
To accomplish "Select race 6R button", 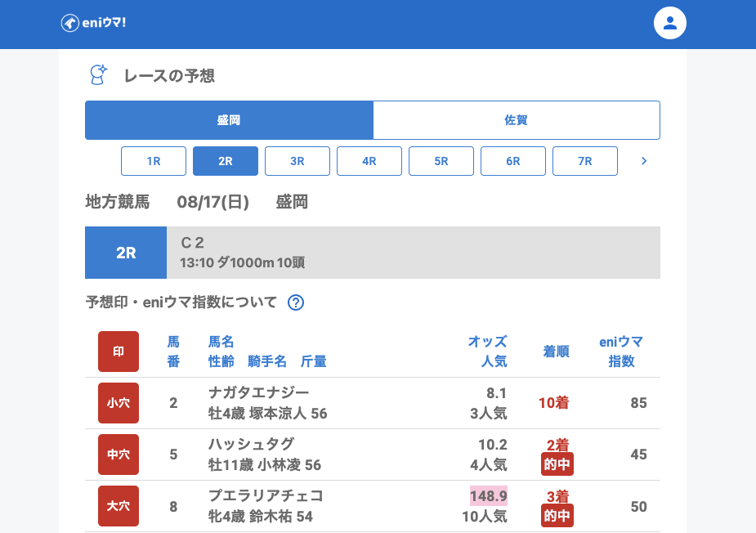I will 513,161.
